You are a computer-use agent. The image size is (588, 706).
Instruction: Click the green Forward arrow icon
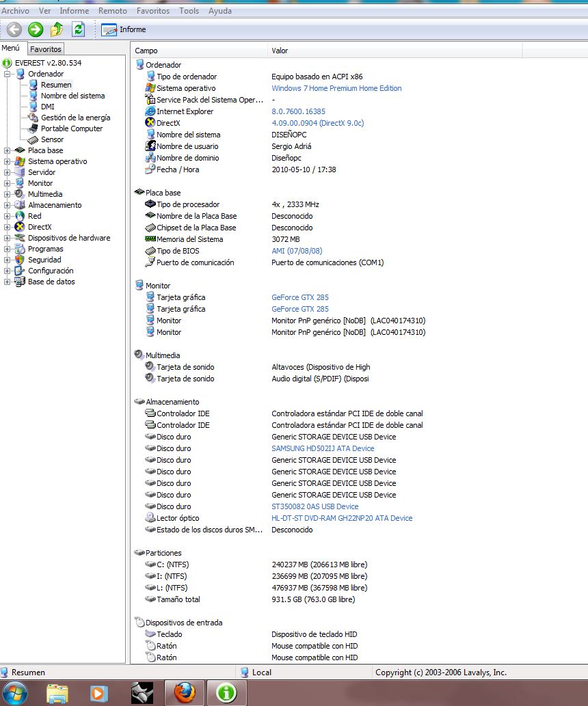pyautogui.click(x=36, y=29)
